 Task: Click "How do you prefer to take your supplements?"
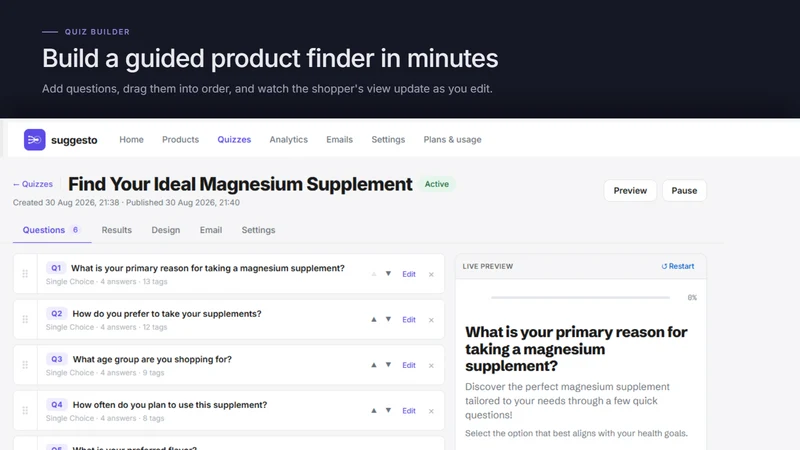(x=167, y=313)
